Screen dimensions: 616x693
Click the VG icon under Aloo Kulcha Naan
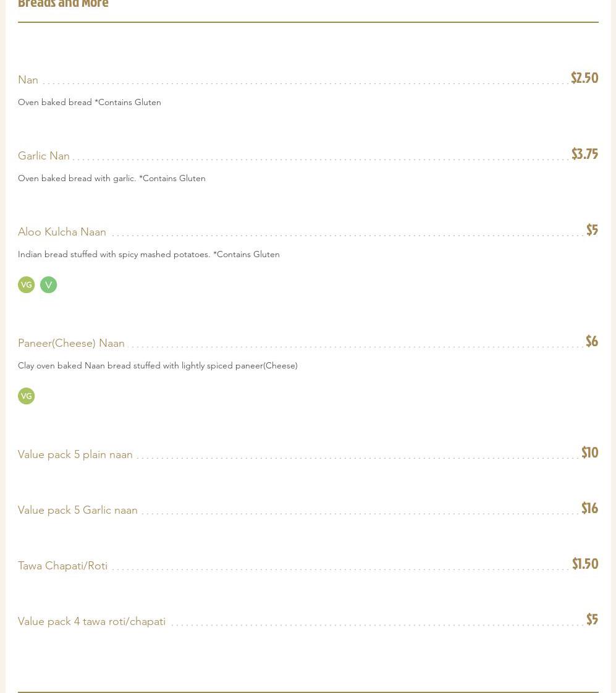coord(26,285)
